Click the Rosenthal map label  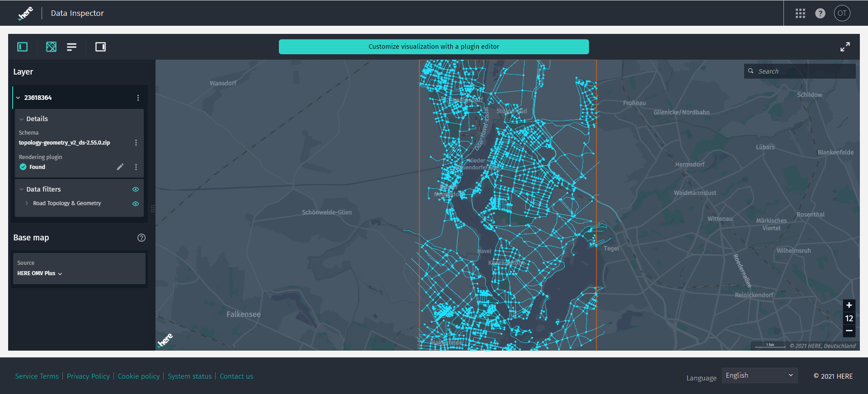810,215
